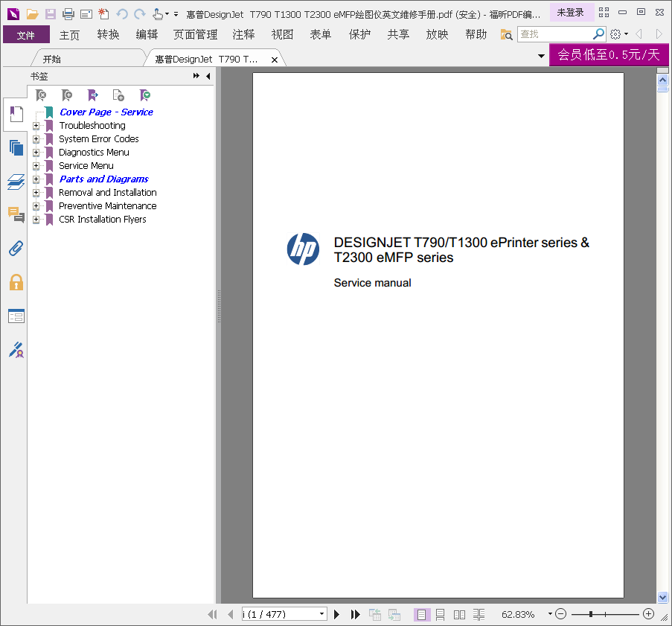Open the Layers panel icon
The image size is (672, 626).
[16, 182]
